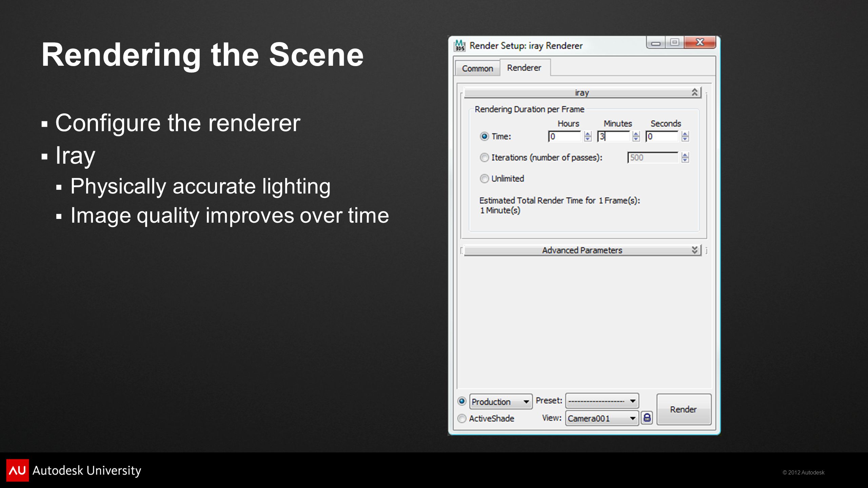Select the ActiveShade radio button
The height and width of the screenshot is (488, 868).
point(461,418)
